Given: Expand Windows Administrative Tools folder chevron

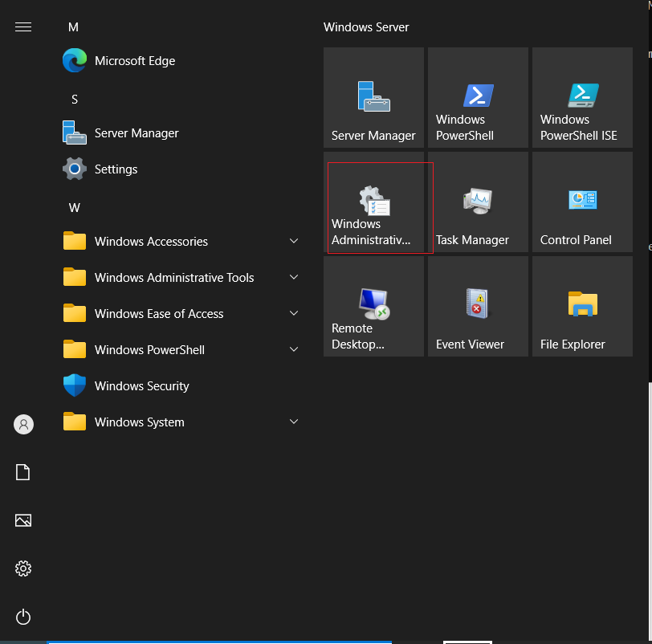Looking at the screenshot, I should coord(294,277).
